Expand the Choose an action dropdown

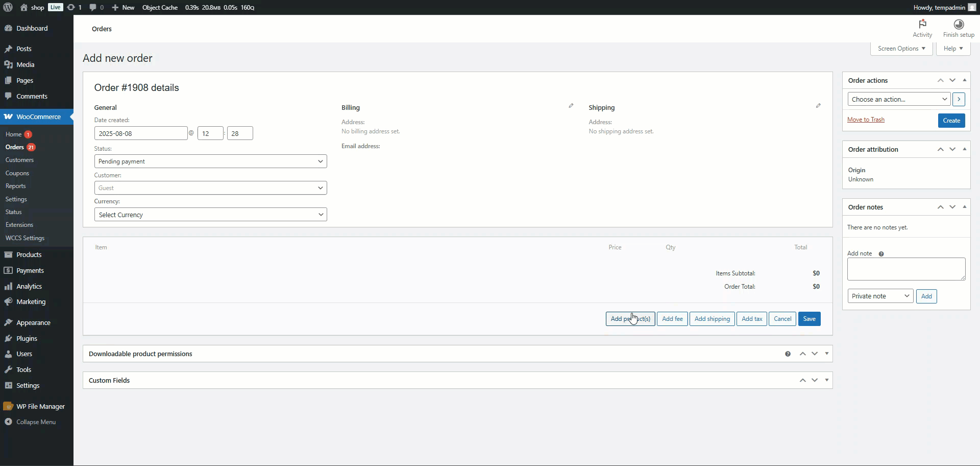[898, 99]
